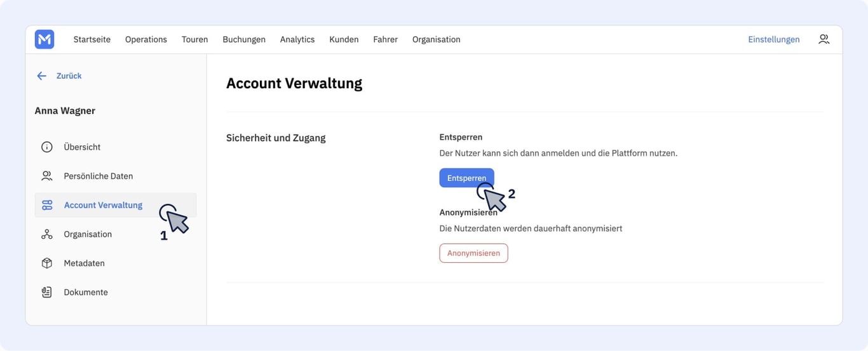Image resolution: width=868 pixels, height=351 pixels.
Task: Click the red Anonymisieren button
Action: coord(473,253)
